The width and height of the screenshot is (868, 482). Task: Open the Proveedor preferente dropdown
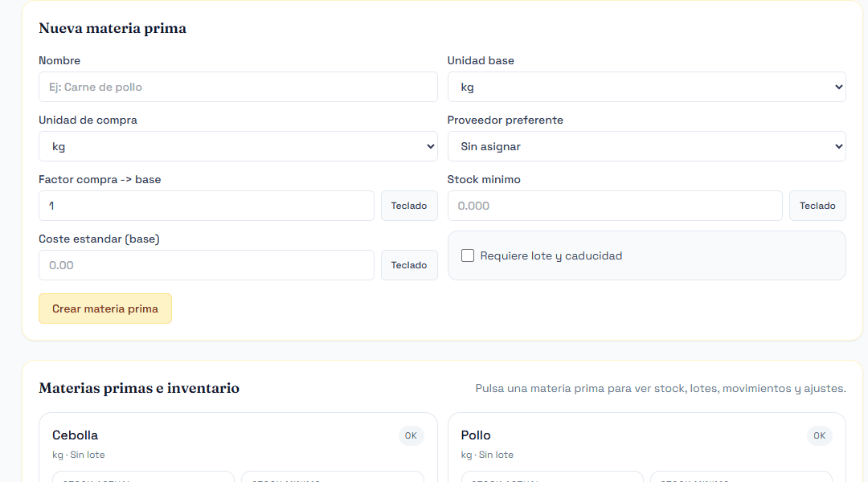click(x=646, y=146)
